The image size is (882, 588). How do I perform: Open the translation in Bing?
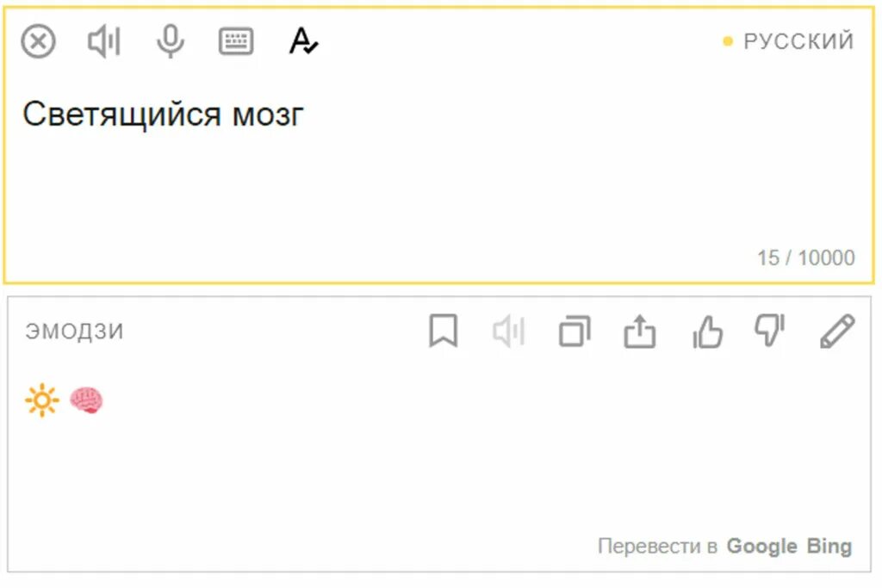click(829, 546)
